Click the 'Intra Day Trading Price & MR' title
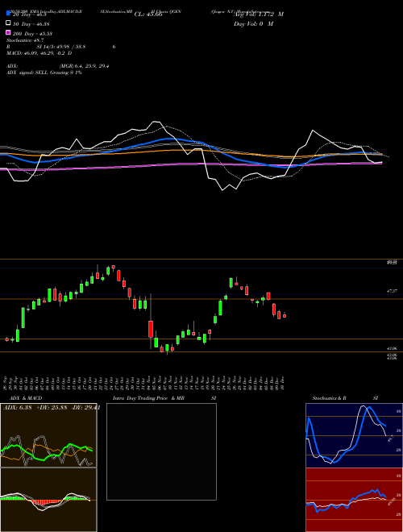 [x=148, y=398]
